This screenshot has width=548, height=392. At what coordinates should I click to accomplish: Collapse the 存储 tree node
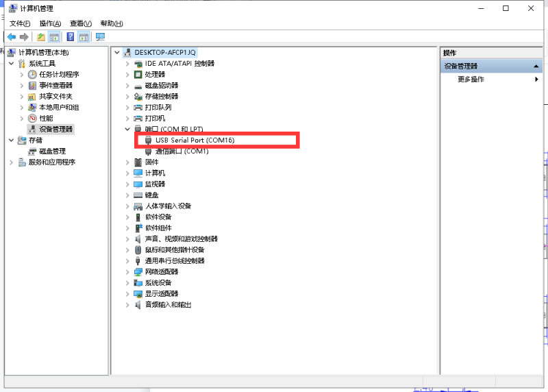coord(12,140)
